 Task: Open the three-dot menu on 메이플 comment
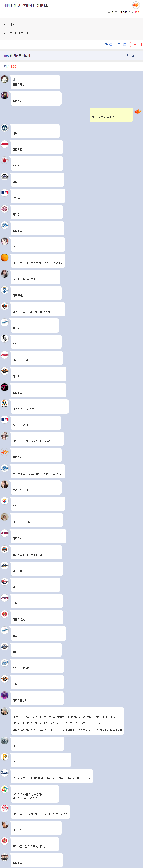[56, 322]
